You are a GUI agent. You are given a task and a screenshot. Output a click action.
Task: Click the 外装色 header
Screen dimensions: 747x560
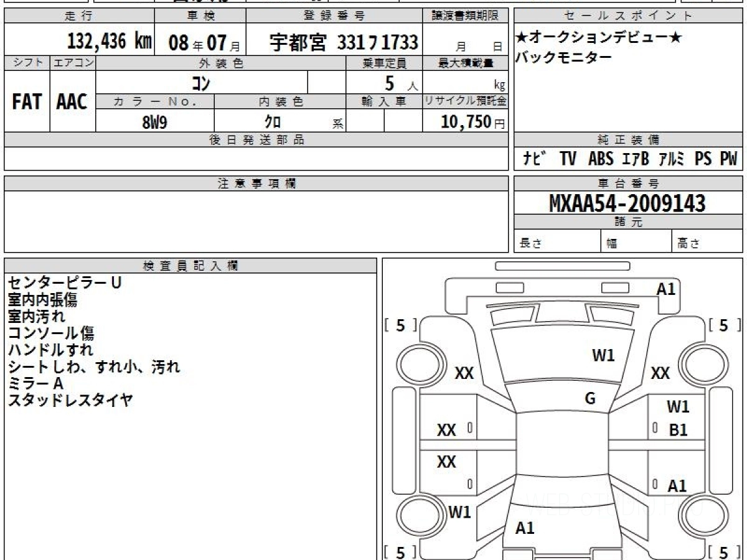[x=221, y=63]
